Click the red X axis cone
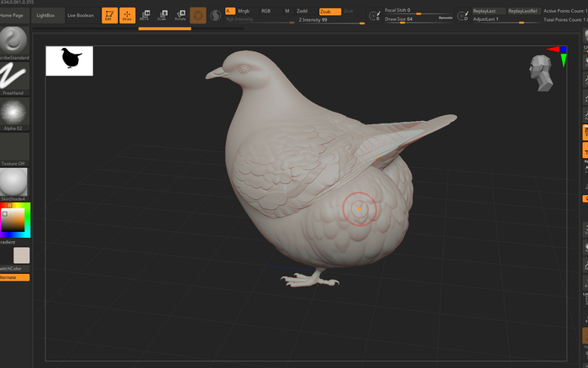Screen dimensions: 588x368 coord(553,49)
